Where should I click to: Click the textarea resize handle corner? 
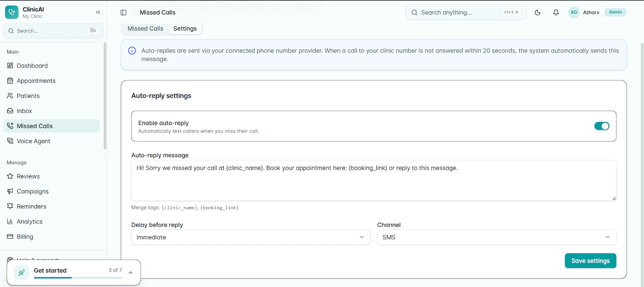[614, 198]
